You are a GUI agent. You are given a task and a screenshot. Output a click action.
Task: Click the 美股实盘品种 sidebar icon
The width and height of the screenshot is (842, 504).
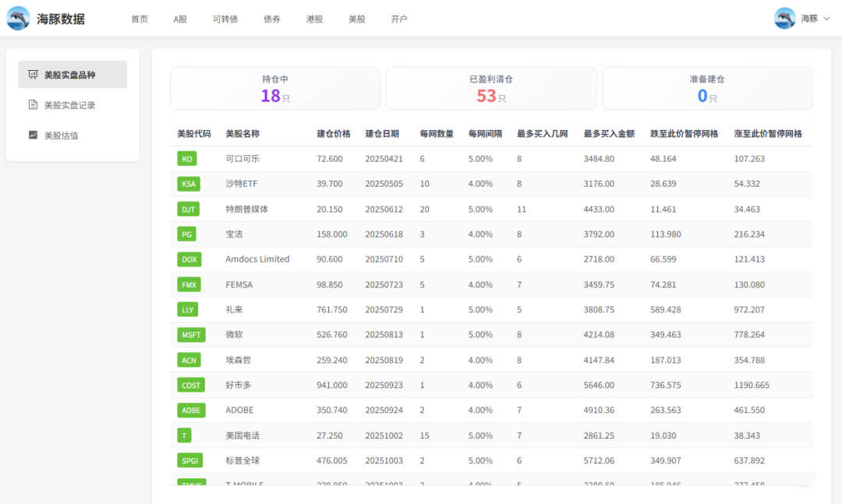pyautogui.click(x=33, y=75)
